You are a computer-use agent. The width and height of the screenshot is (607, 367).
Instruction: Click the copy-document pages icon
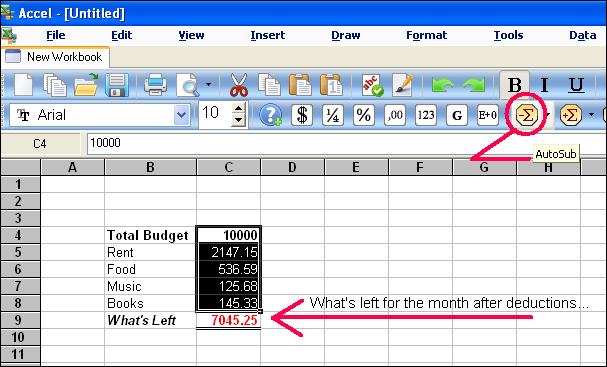coord(55,84)
